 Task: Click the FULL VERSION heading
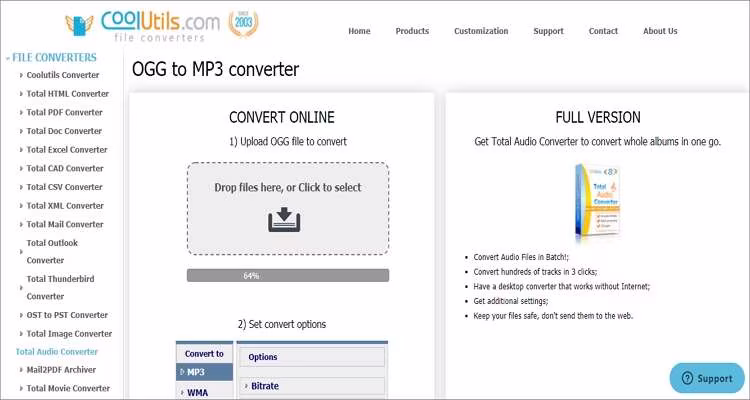click(x=598, y=118)
